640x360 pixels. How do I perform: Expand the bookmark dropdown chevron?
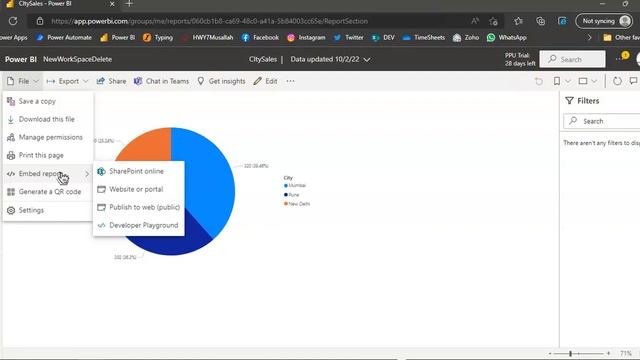click(x=568, y=81)
